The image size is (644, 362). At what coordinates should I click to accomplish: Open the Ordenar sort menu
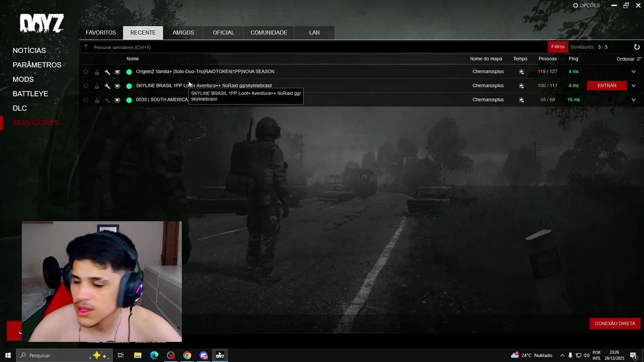tap(629, 59)
